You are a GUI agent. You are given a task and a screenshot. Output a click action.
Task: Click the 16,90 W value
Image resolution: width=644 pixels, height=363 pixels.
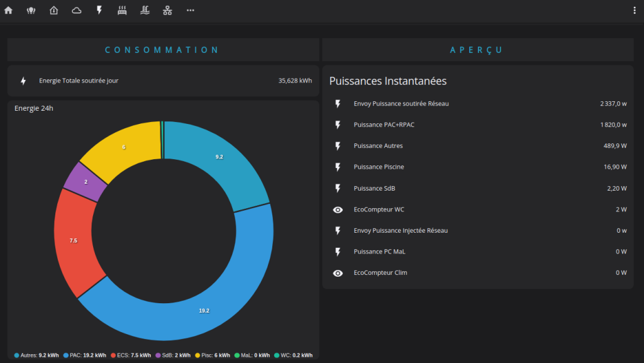point(615,167)
